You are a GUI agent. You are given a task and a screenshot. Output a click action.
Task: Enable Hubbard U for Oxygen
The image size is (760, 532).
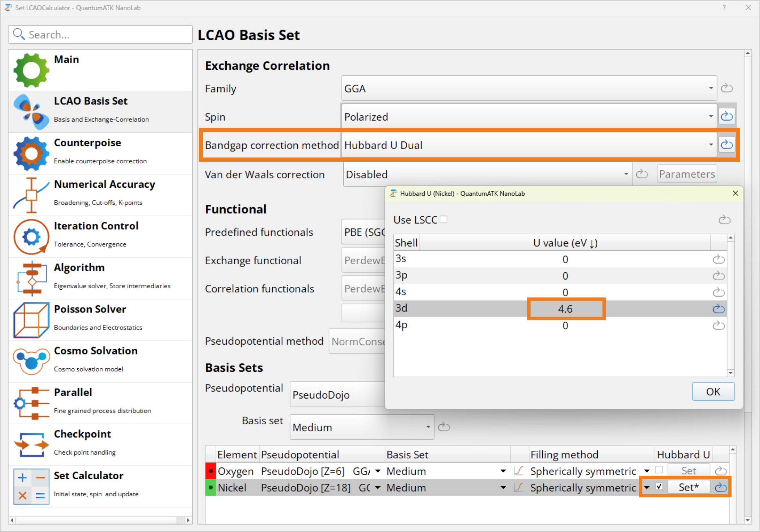[659, 470]
